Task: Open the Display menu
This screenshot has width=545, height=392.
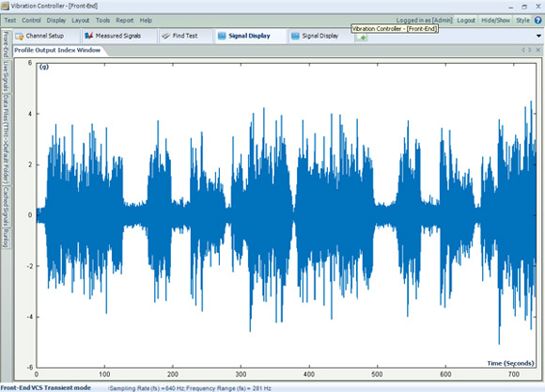Action: [56, 20]
